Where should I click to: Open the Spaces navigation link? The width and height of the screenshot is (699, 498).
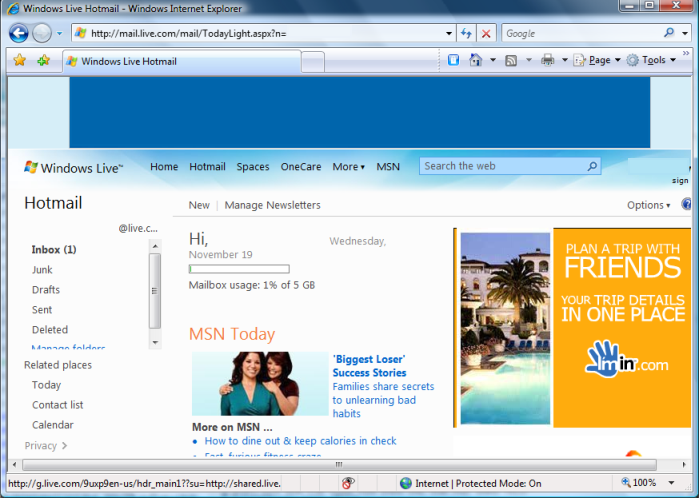pos(253,167)
